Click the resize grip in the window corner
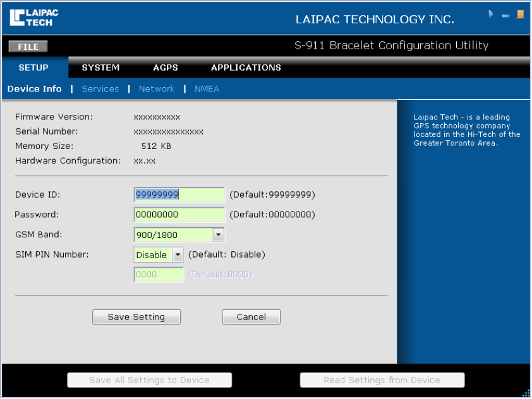This screenshot has height=399, width=532. tap(526, 393)
